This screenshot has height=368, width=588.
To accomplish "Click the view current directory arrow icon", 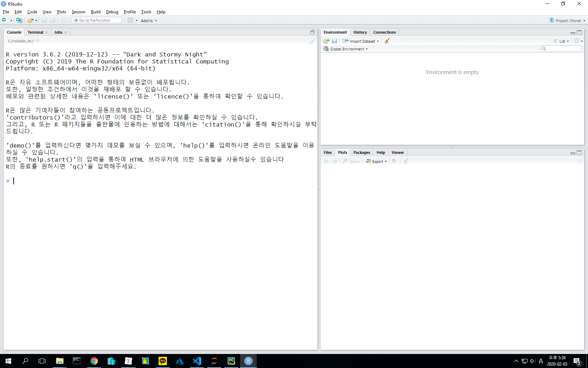I will [x=37, y=41].
